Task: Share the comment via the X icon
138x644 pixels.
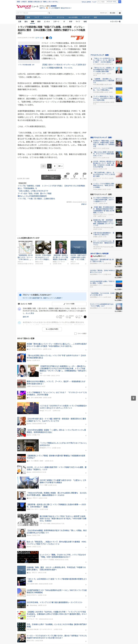Action: [x=85, y=317]
